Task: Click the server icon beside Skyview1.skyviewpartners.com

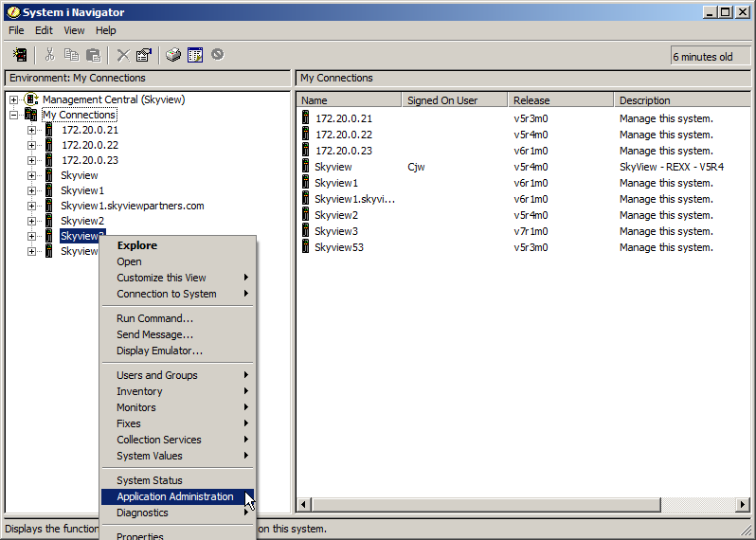Action: click(48, 206)
